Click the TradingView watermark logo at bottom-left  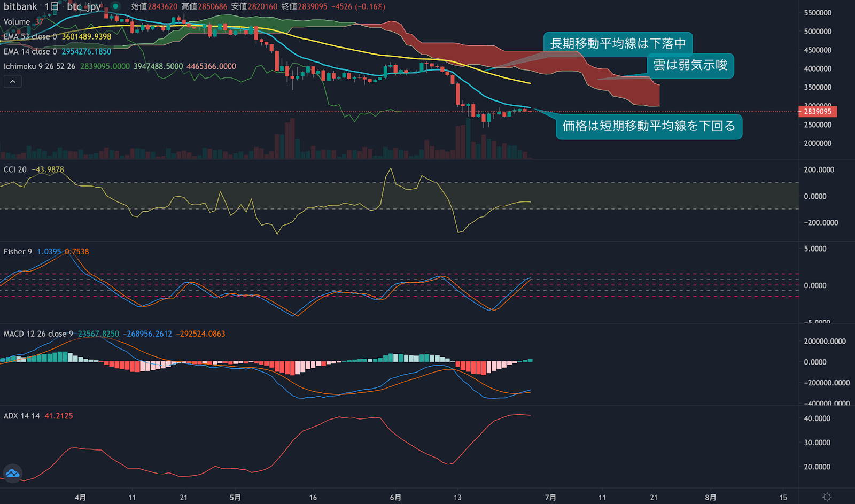(12, 473)
